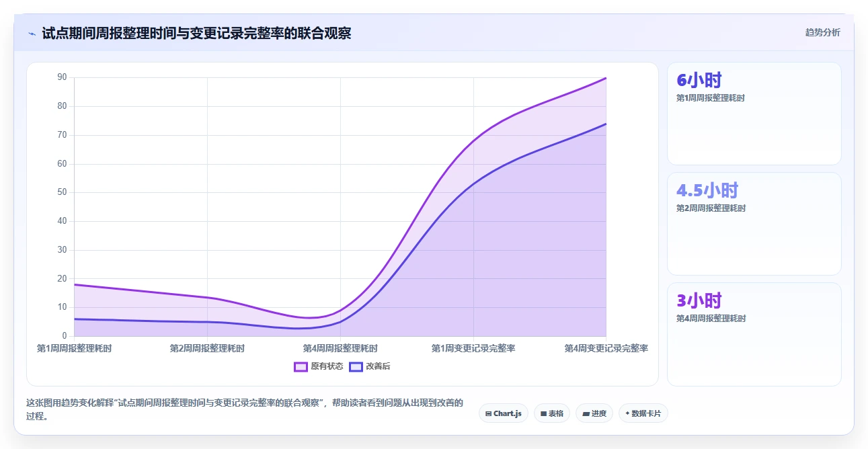
Task: Click the x-axis label 第2周周报整理耗时
Action: pos(207,348)
